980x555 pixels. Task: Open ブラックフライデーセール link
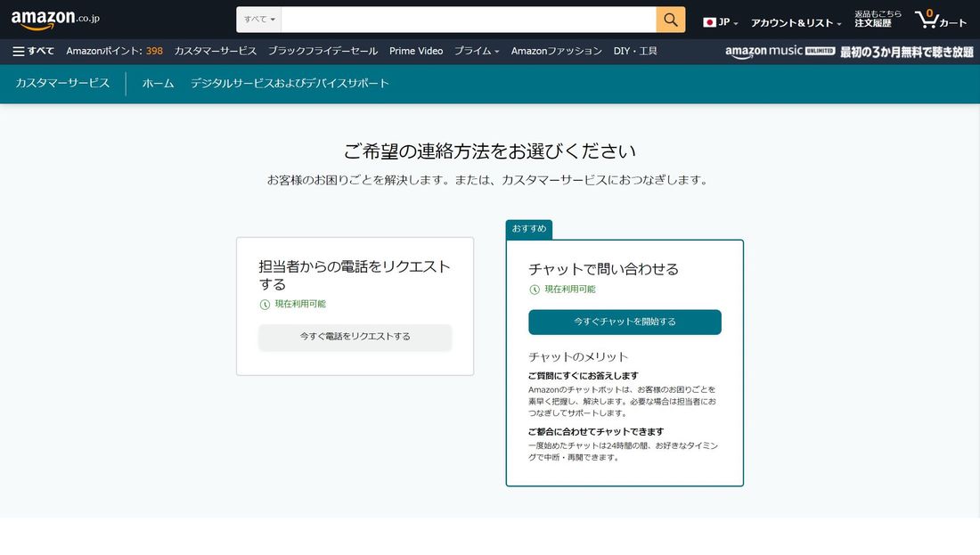coord(323,52)
